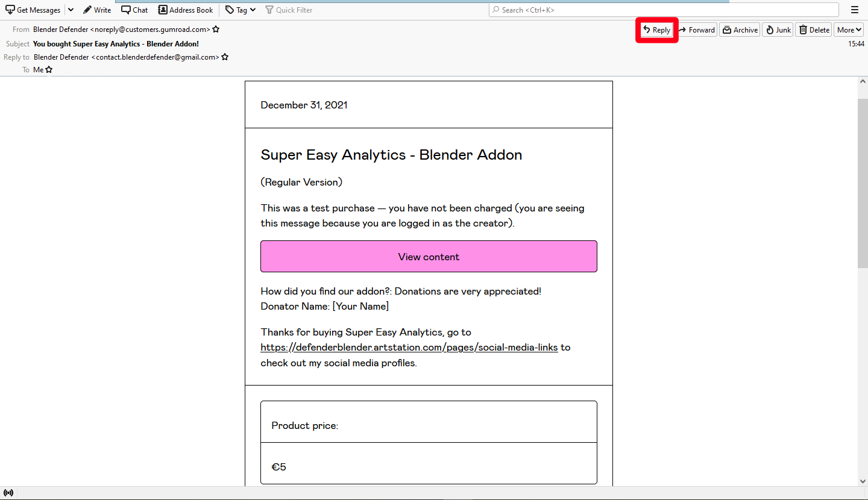Screen dimensions: 868x500
Task: Click the reply-to contact.blenderdefender@gmail.com address
Action: 127,57
